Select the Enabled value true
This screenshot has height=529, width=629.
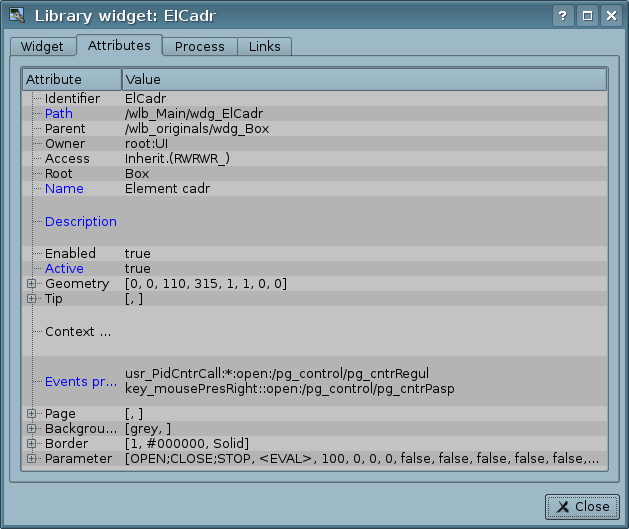point(138,254)
